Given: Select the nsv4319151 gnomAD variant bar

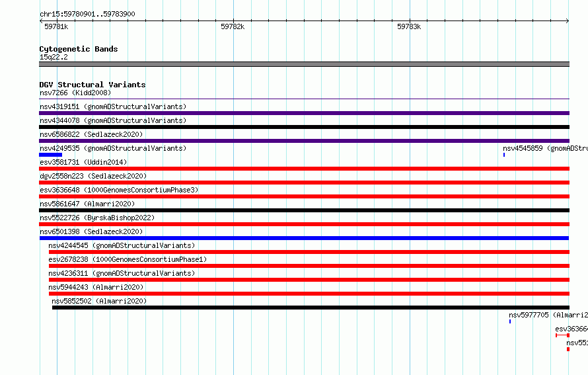Looking at the screenshot, I should click(x=304, y=113).
